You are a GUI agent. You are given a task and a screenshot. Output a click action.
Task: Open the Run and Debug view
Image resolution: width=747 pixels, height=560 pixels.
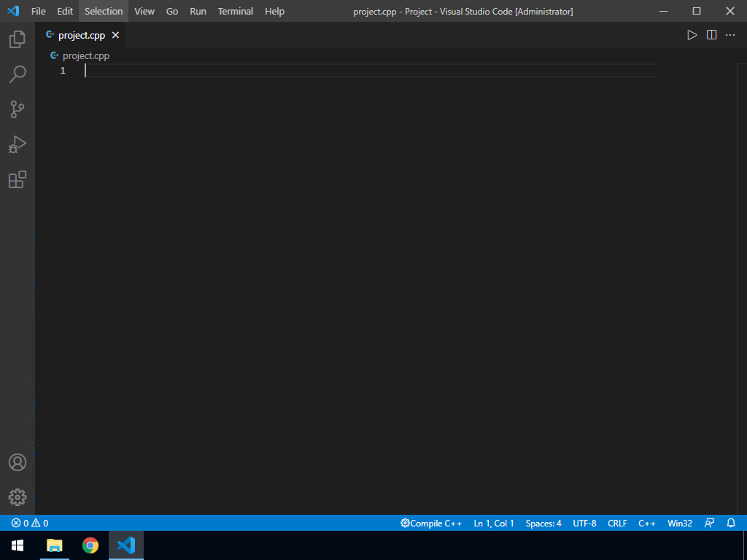click(x=18, y=145)
